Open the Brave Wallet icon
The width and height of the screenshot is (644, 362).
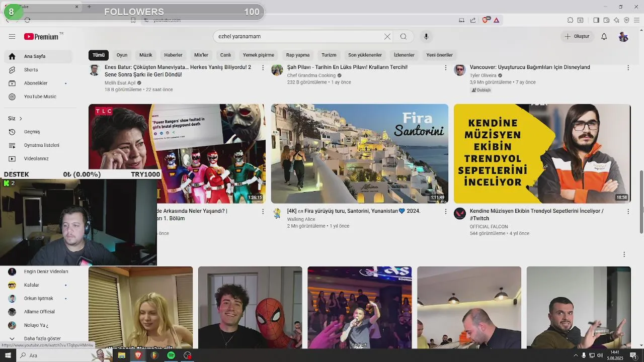(606, 20)
